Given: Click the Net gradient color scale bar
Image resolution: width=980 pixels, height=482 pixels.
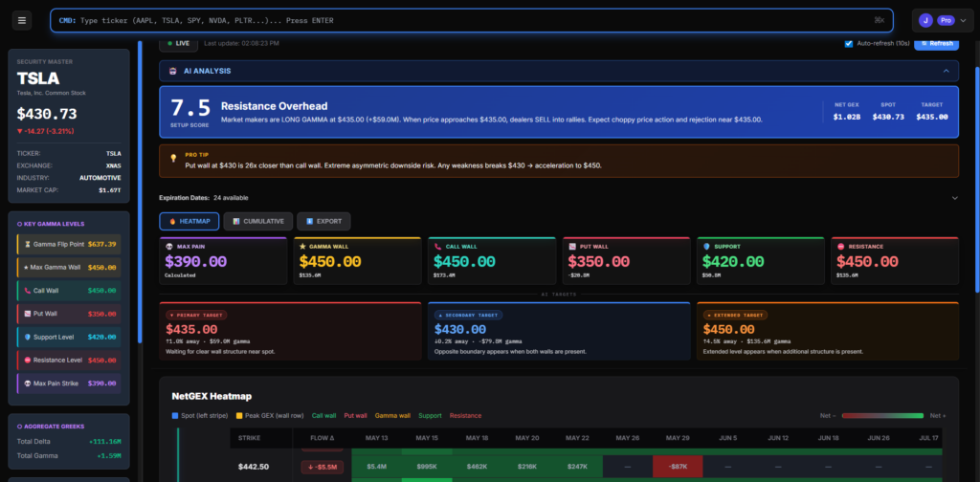Looking at the screenshot, I should pyautogui.click(x=882, y=416).
